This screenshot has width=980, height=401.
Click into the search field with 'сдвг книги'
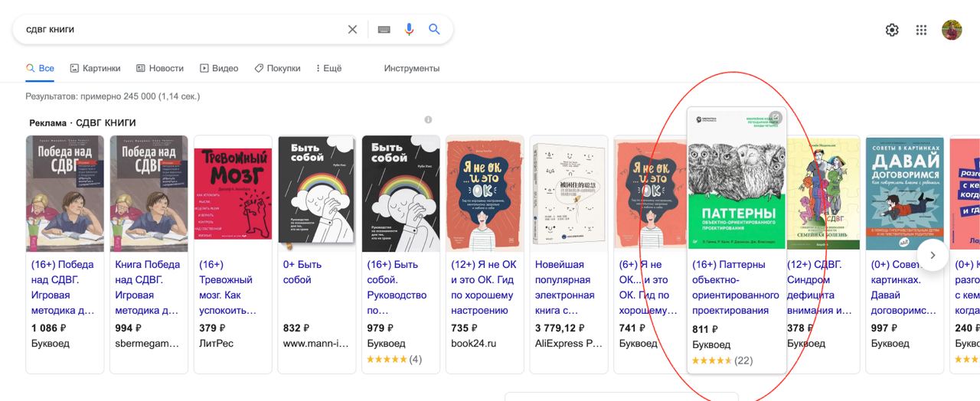(184, 29)
